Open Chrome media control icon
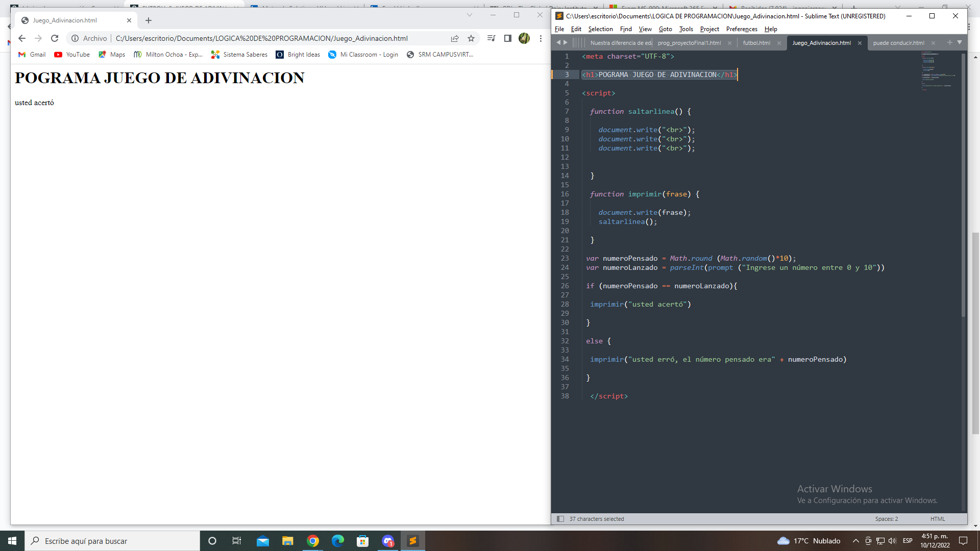980x551 pixels. (x=491, y=38)
